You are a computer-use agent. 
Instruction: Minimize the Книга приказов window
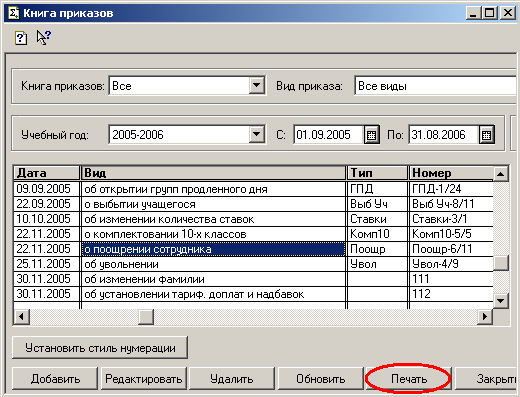coord(473,13)
